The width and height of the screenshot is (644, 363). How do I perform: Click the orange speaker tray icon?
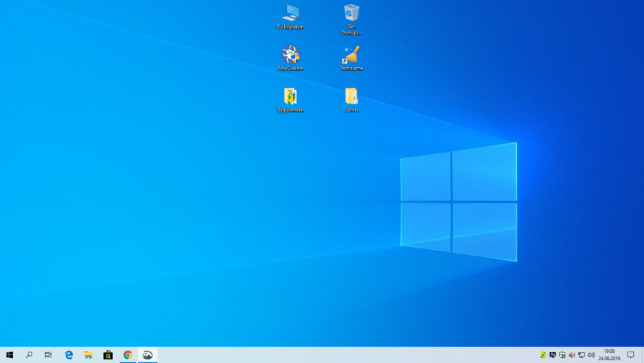pos(572,355)
